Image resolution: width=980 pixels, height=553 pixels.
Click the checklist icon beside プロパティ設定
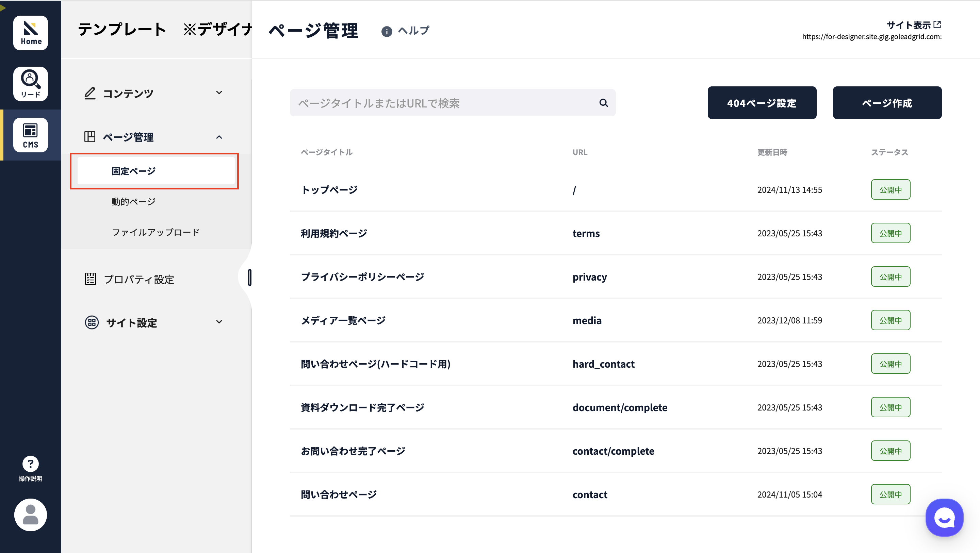tap(90, 279)
